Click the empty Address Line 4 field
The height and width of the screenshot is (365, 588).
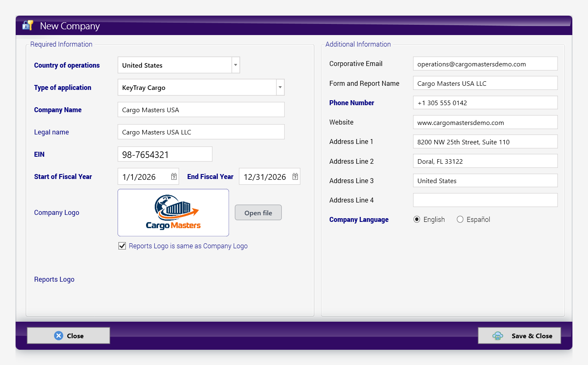point(485,200)
